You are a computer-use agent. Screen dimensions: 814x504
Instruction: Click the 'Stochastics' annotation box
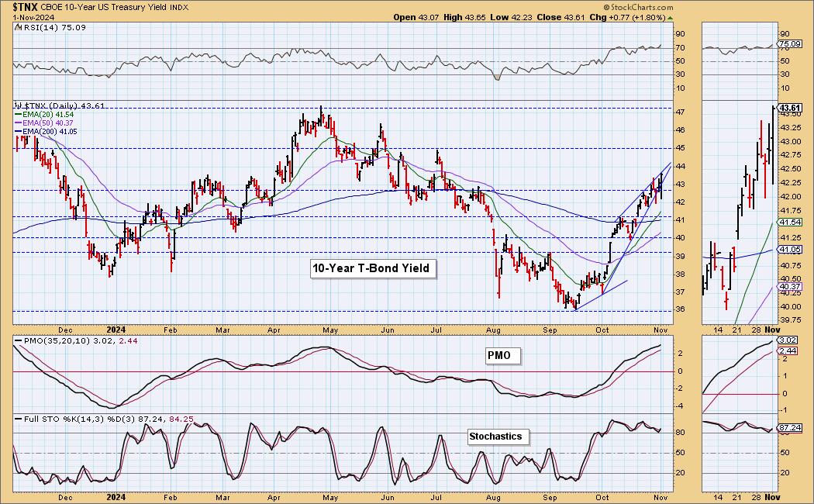[x=498, y=437]
